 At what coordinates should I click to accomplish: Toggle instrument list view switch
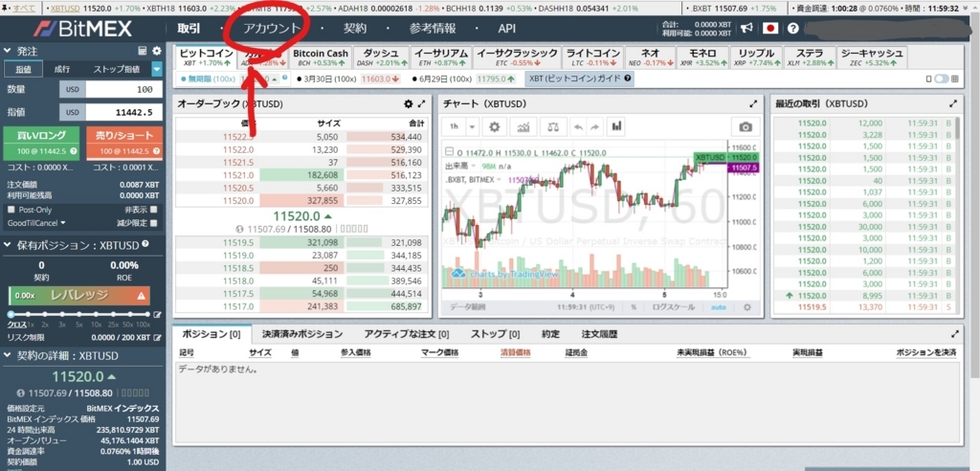pyautogui.click(x=942, y=78)
